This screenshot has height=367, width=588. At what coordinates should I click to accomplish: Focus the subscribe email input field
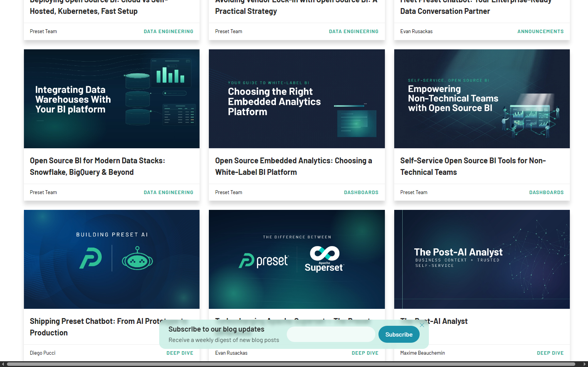[331, 334]
